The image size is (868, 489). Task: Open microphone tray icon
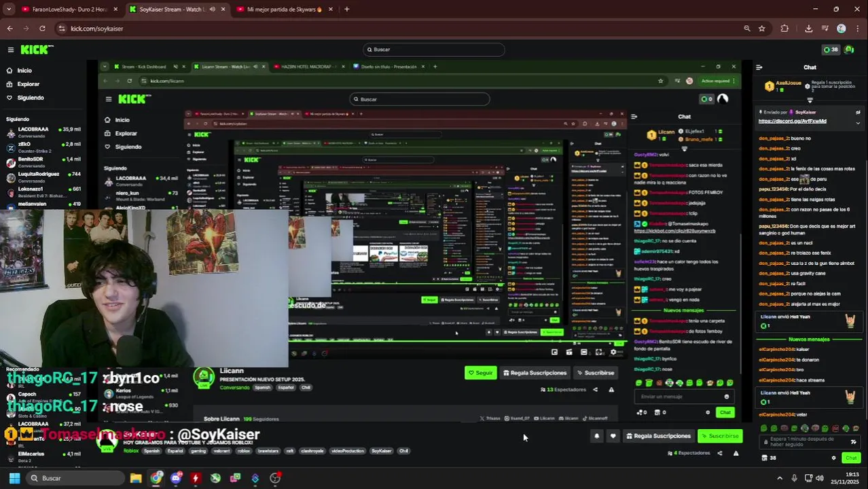794,478
